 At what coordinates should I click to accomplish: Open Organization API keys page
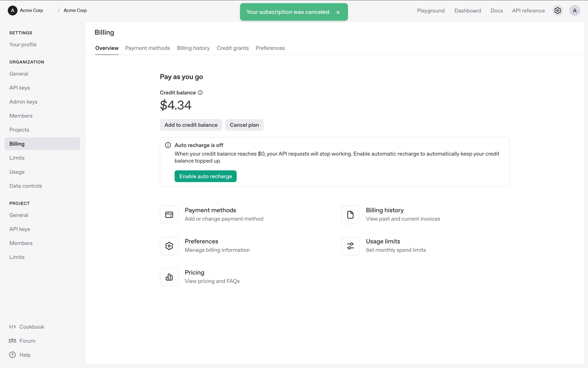(20, 88)
